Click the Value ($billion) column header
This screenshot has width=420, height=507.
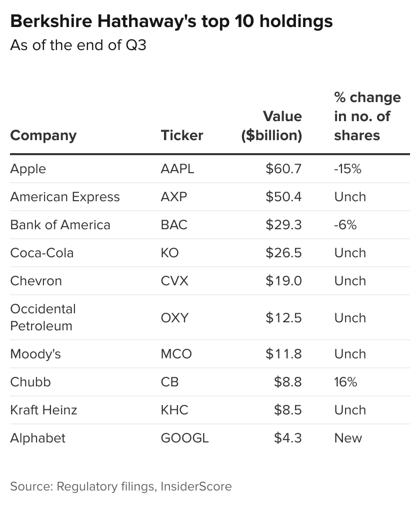271,126
